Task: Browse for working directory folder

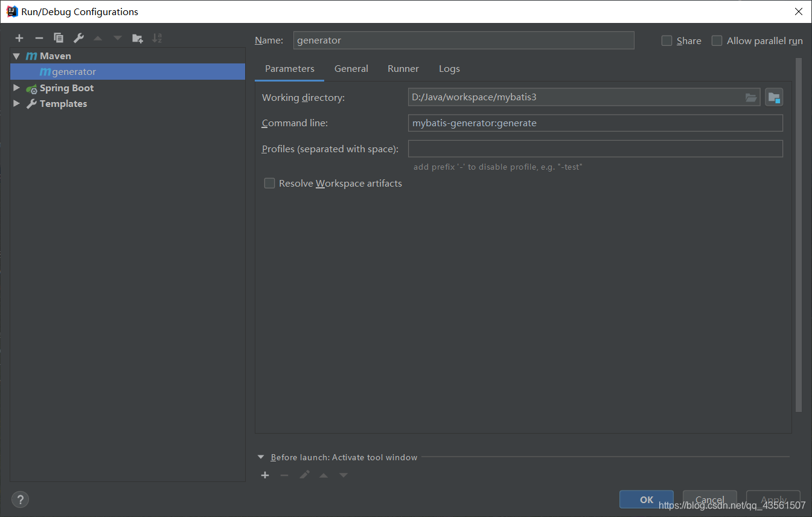Action: tap(751, 97)
